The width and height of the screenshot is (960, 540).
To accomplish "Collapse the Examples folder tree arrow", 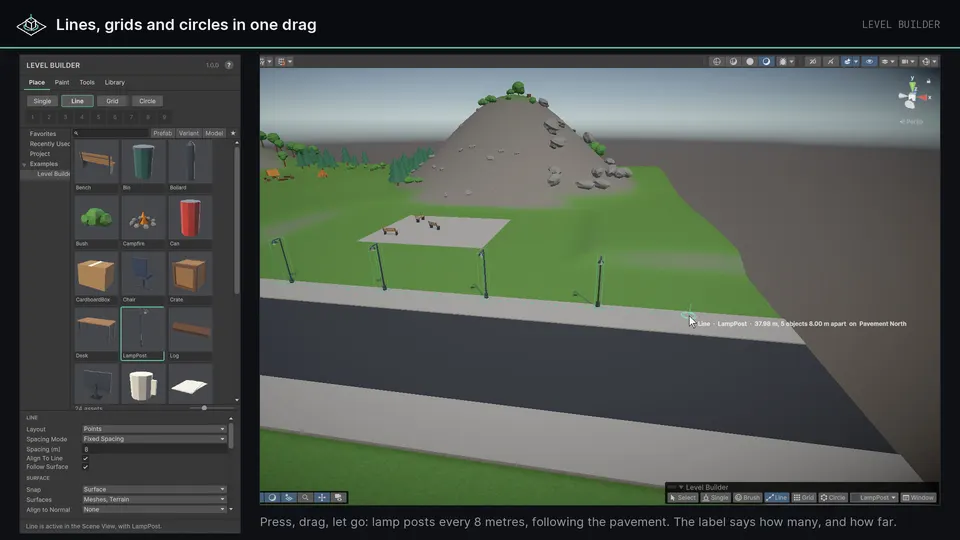I will (24, 164).
